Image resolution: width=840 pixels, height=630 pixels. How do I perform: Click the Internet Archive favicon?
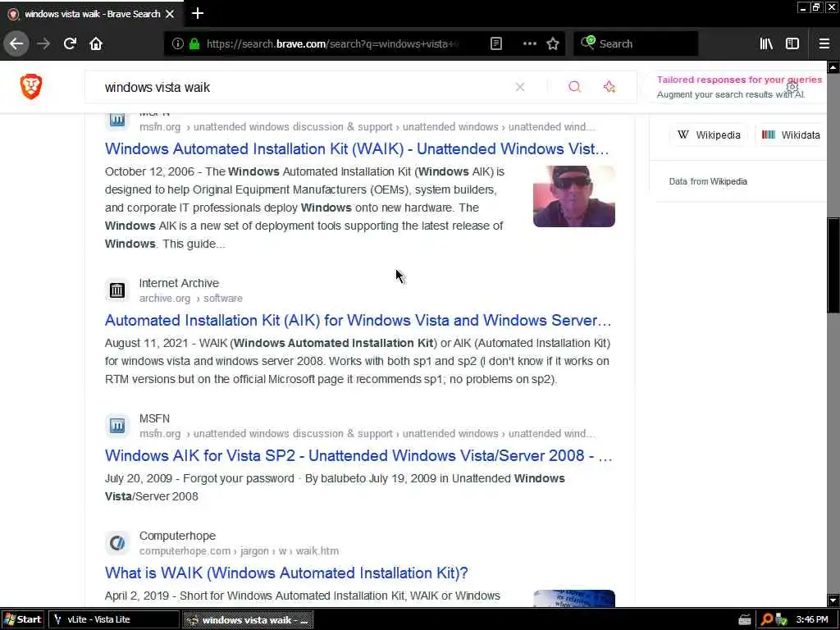point(116,290)
